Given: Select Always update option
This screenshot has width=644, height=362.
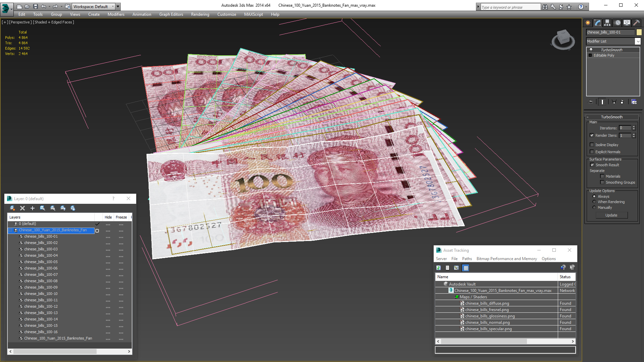Looking at the screenshot, I should point(594,196).
